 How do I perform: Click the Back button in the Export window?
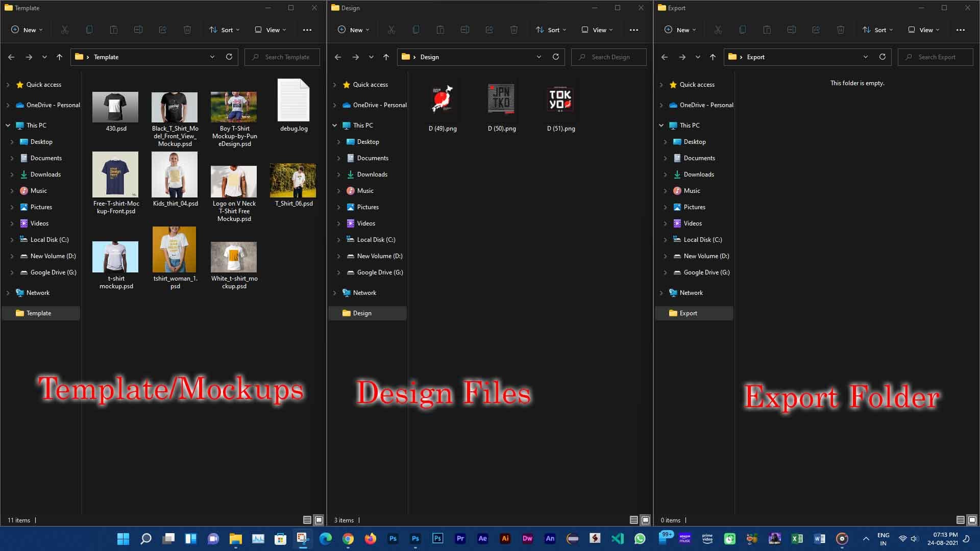pos(665,57)
